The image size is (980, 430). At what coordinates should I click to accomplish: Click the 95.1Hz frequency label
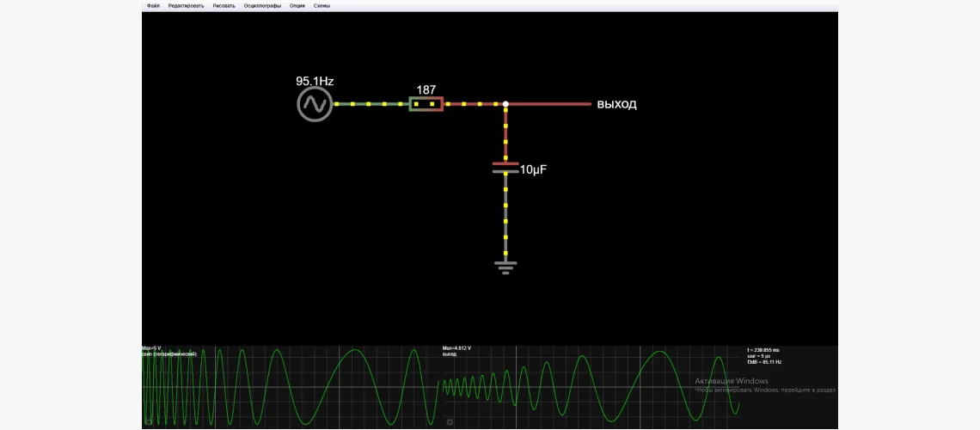pyautogui.click(x=315, y=81)
